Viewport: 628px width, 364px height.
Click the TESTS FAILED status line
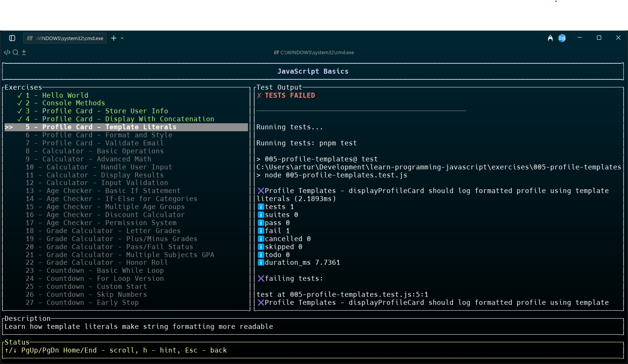tap(290, 95)
